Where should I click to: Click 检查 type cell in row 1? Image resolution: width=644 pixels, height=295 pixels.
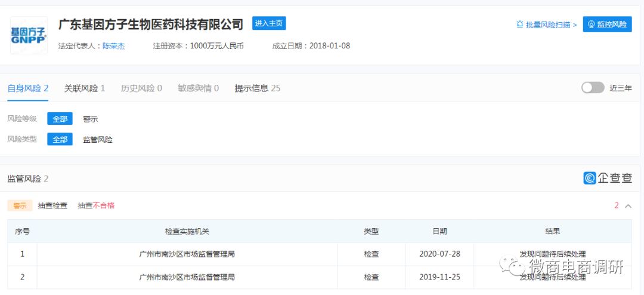[371, 254]
